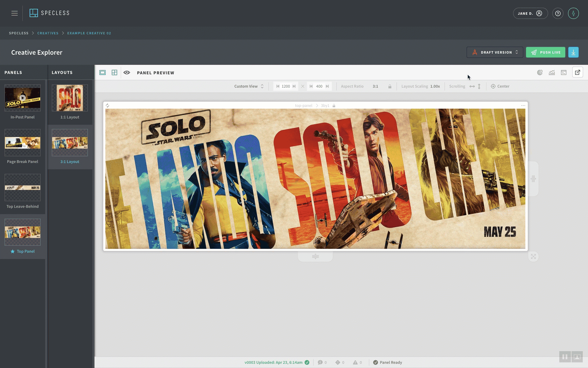Increase height arrow right of 400
588x368 pixels.
pos(327,86)
